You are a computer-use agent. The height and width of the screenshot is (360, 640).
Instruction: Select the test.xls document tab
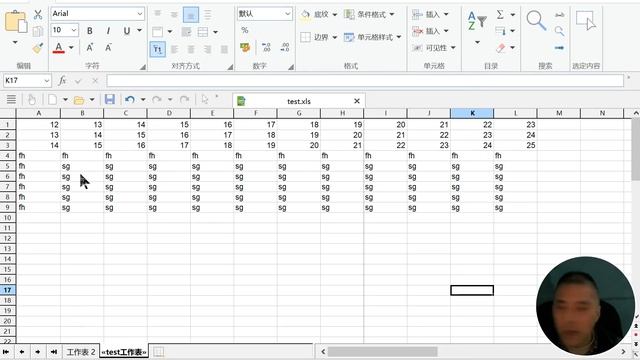tap(298, 101)
